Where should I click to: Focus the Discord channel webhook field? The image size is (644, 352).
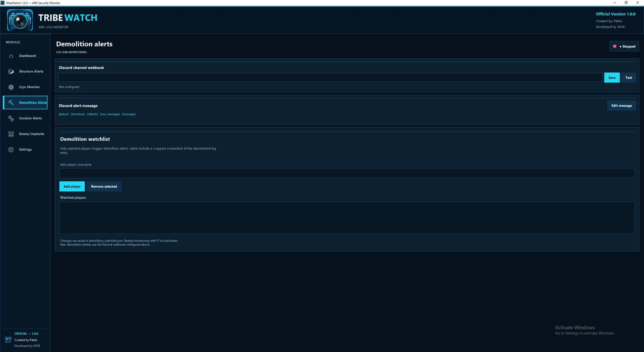tap(330, 78)
